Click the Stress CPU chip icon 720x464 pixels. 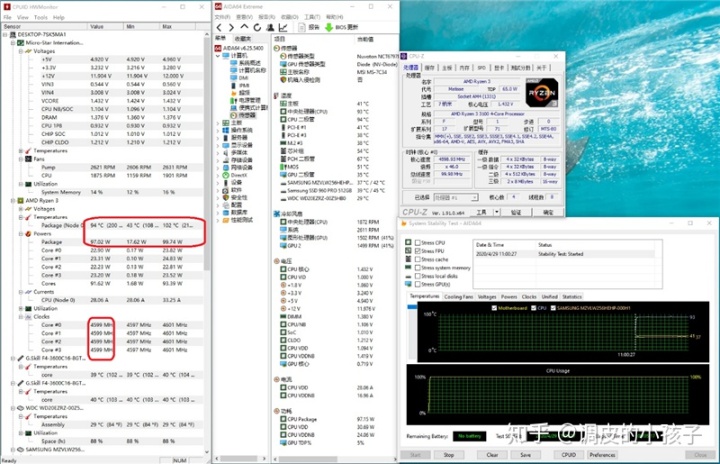tap(408, 242)
